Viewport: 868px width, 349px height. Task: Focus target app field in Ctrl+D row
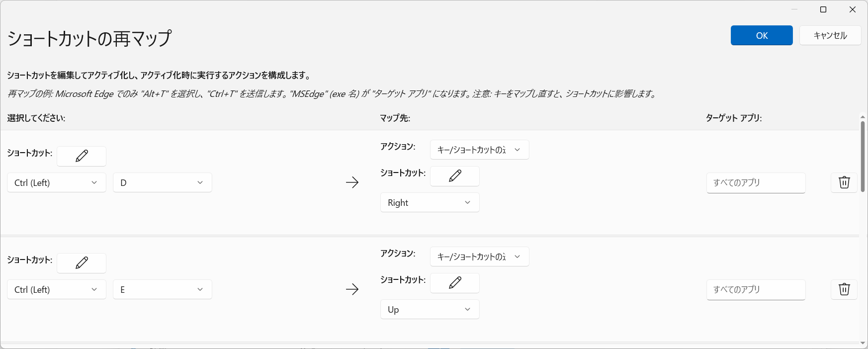756,183
